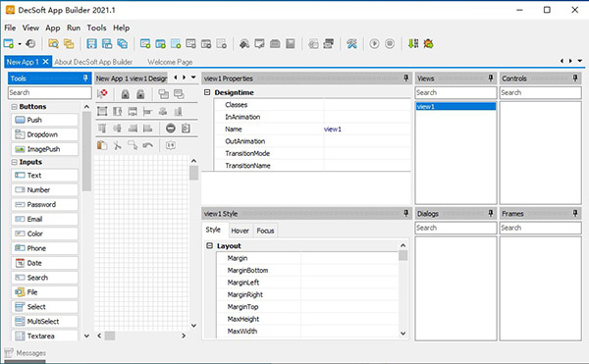Screen dimensions: 589x364
Task: Toggle the Dialogs panel pin
Action: pyautogui.click(x=491, y=213)
